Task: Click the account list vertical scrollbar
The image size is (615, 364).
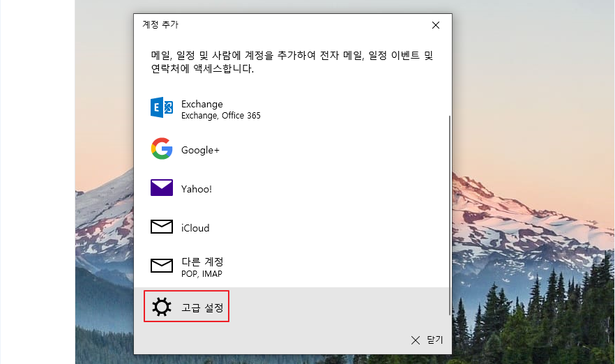Action: (x=450, y=215)
